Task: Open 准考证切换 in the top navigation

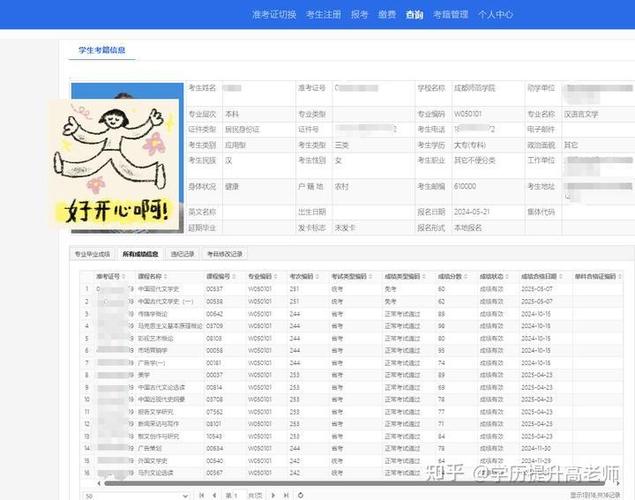Action: [274, 15]
